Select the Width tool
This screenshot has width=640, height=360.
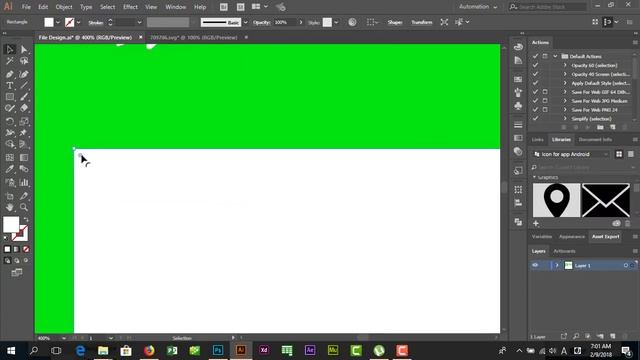[x=10, y=133]
